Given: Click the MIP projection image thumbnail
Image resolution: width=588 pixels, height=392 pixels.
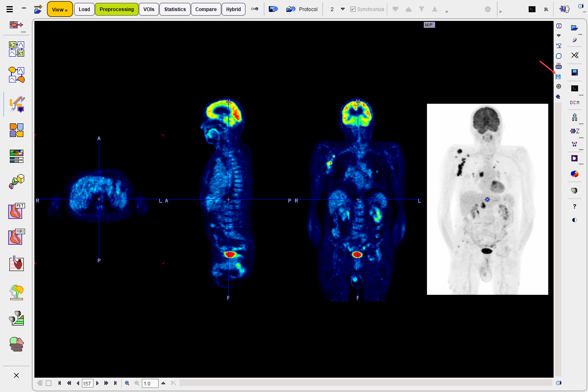Looking at the screenshot, I should pyautogui.click(x=487, y=199).
